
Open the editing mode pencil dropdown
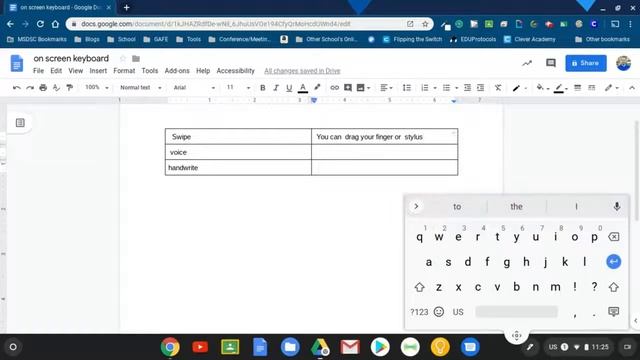click(612, 88)
